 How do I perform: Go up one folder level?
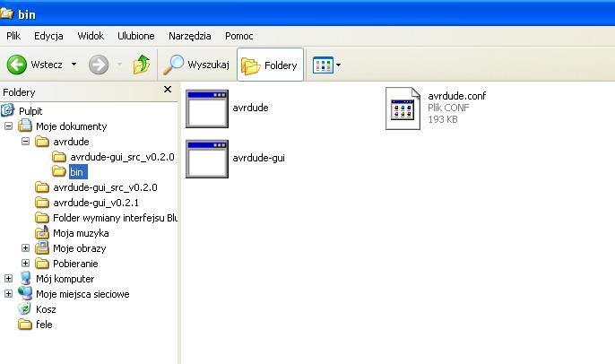point(142,65)
